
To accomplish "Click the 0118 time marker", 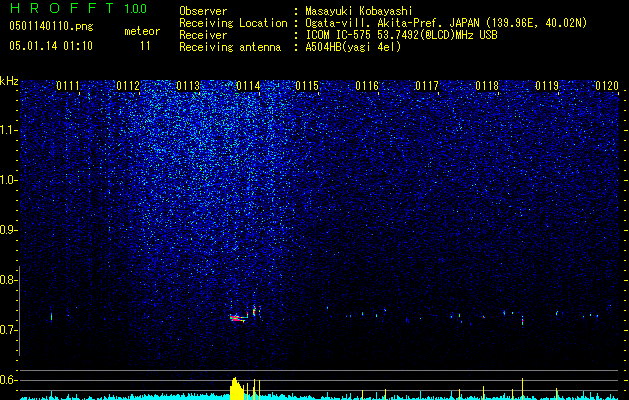I will point(487,86).
